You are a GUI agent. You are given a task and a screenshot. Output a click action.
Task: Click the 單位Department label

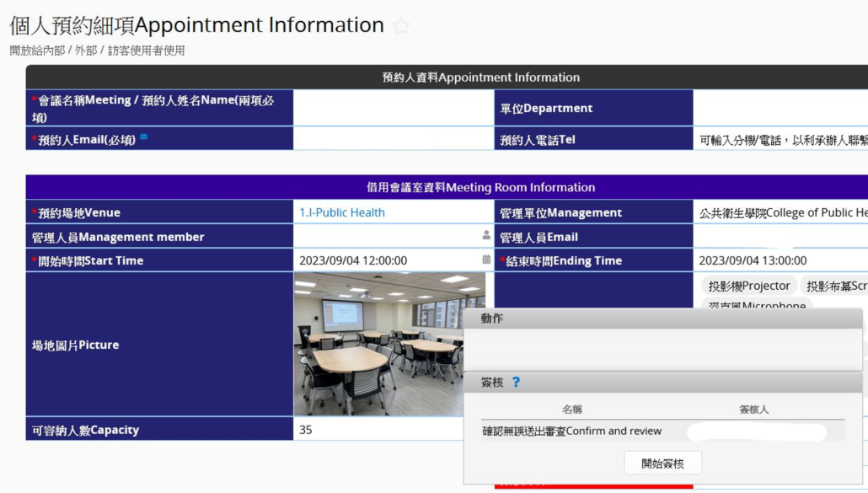tap(546, 108)
